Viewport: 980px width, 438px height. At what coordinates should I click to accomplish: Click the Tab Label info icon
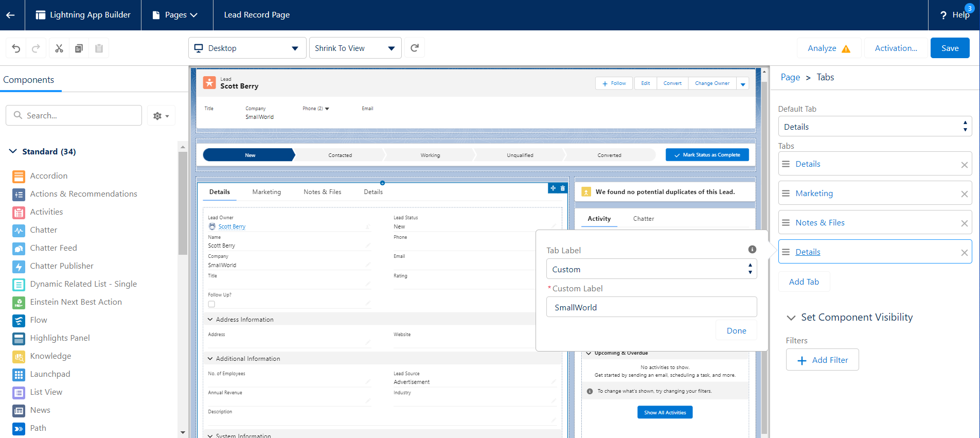click(x=752, y=250)
